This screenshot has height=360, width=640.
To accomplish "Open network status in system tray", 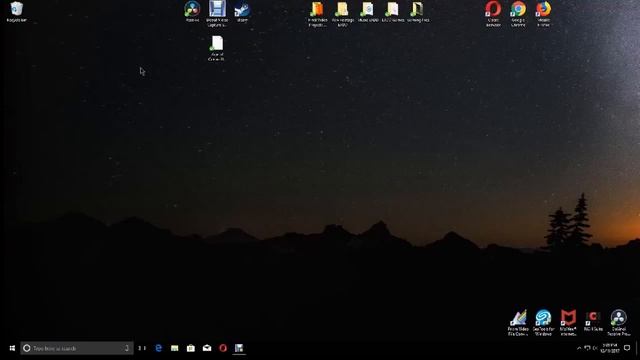I will click(587, 348).
